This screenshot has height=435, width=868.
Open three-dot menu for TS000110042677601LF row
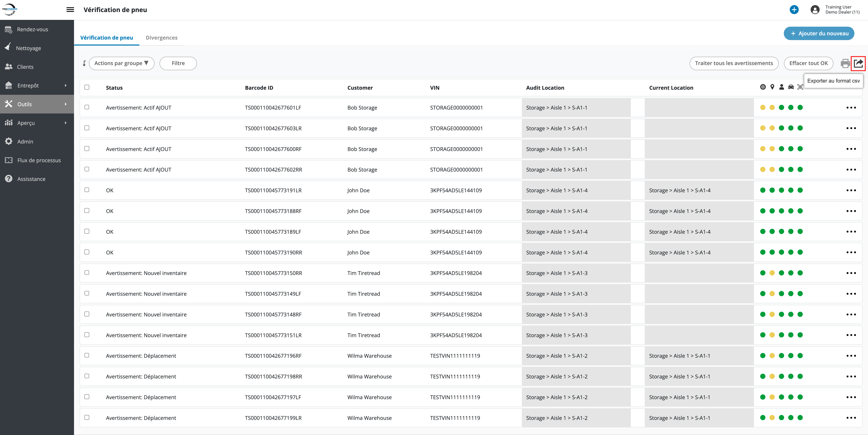851,108
